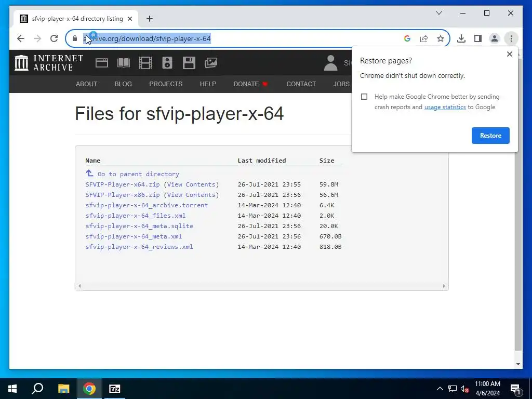Show hidden system tray icons
The height and width of the screenshot is (399, 532).
click(x=440, y=389)
